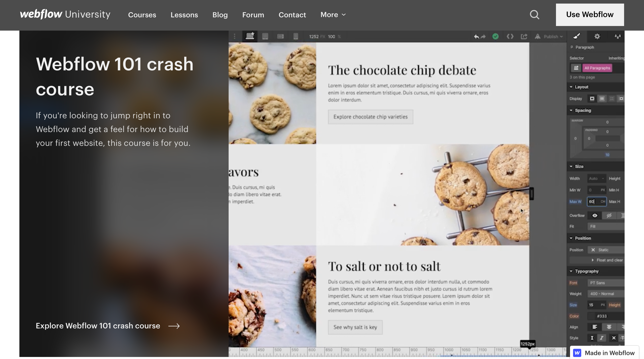Set display to inline-block
Viewport: 644px width, 359px height.
pos(621,98)
